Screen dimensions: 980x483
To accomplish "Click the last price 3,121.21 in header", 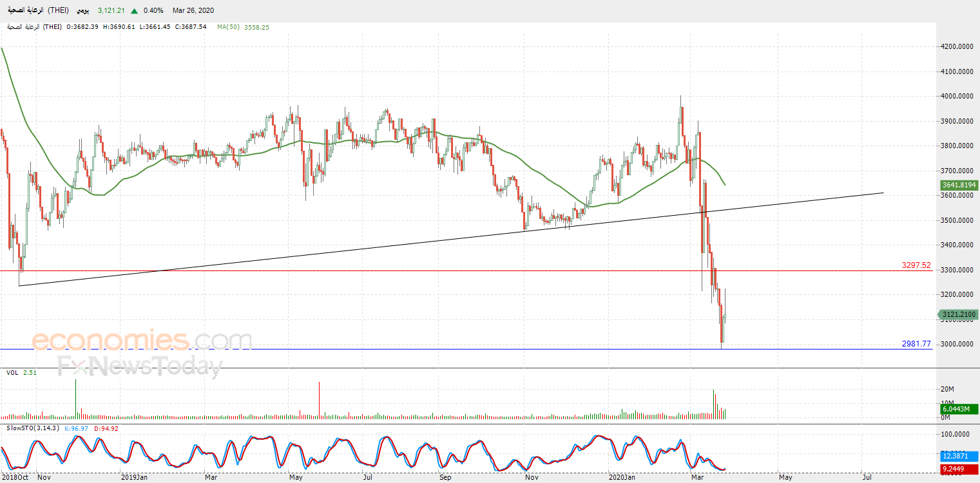I will (x=112, y=11).
